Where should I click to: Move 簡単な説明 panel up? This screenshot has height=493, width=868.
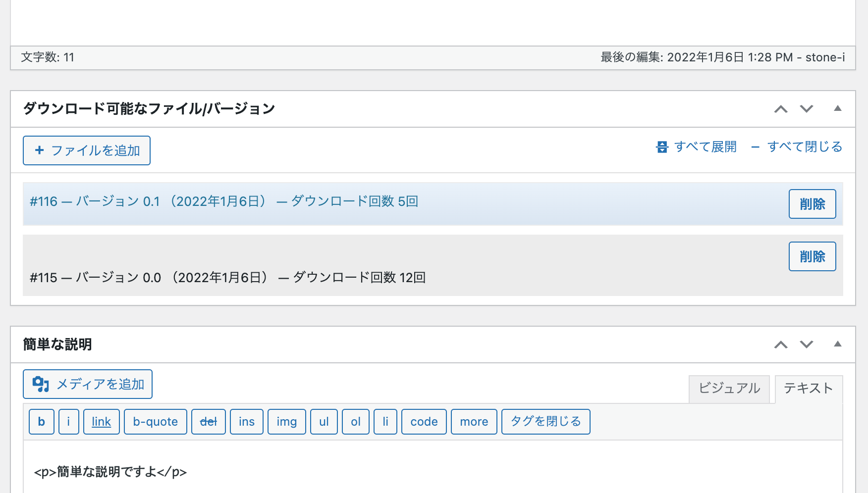(x=781, y=345)
